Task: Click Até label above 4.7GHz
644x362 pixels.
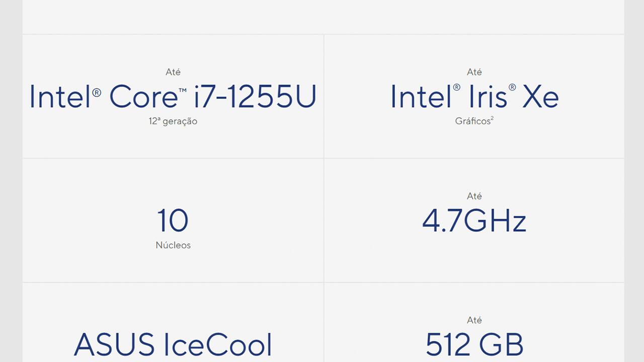Action: [474, 196]
